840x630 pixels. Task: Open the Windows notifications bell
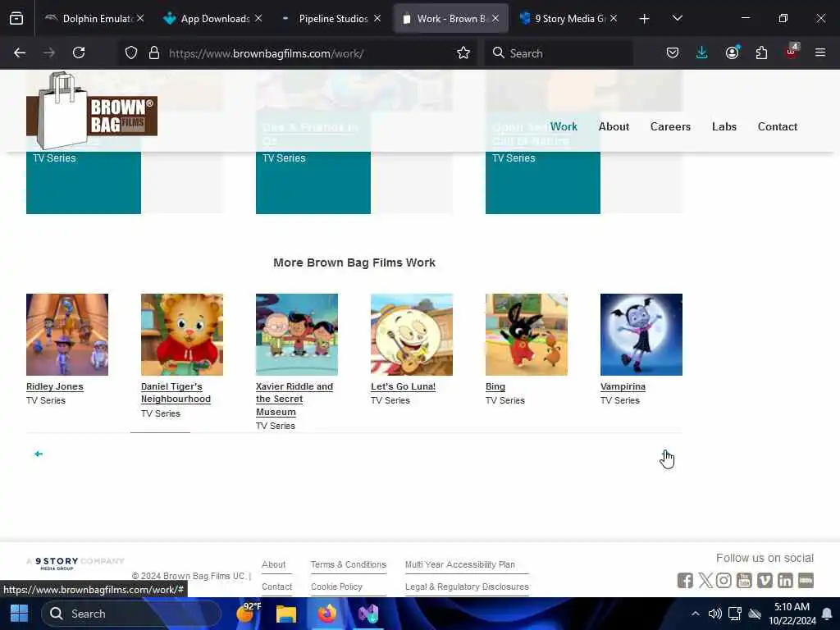(x=827, y=614)
